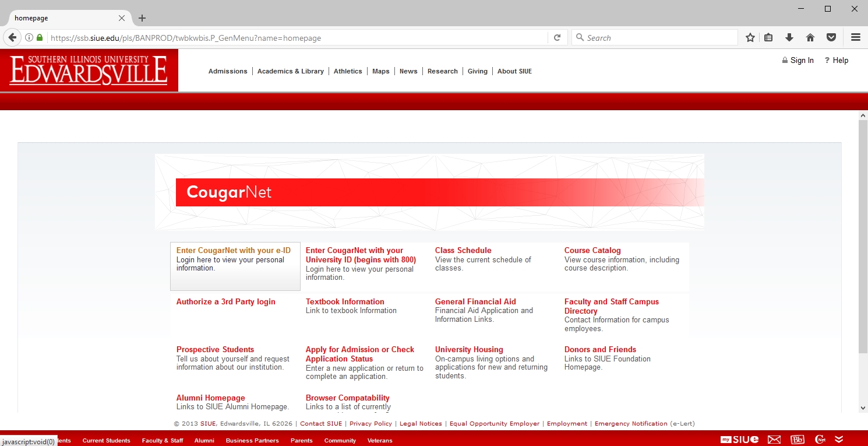
Task: Open the Class Schedule link
Action: coord(463,251)
